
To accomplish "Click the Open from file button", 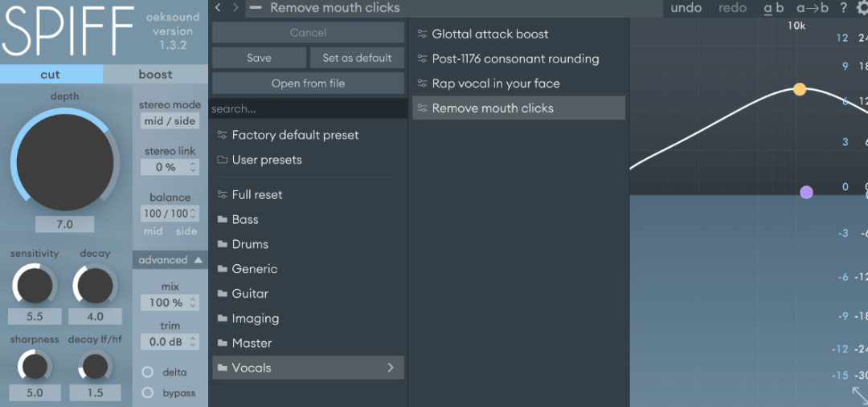I will pyautogui.click(x=308, y=83).
